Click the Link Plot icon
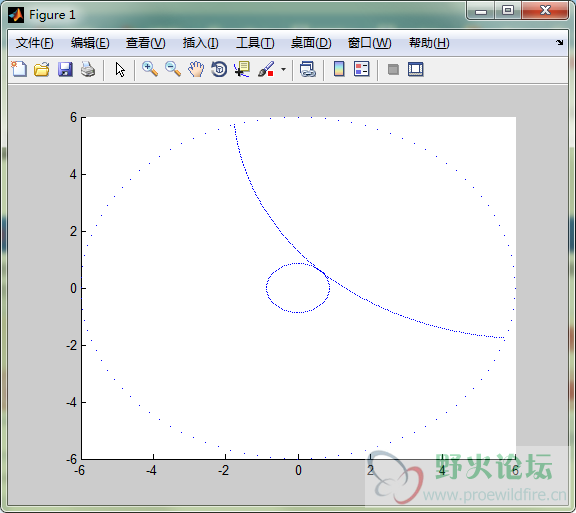Screen dimensions: 576x513 [307, 69]
